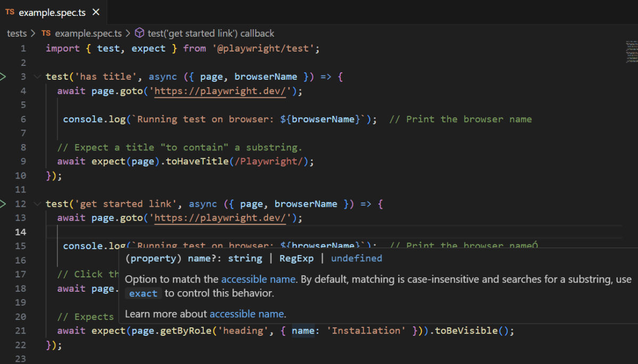
Task: Collapse the 'has title' test block
Action: coord(37,77)
